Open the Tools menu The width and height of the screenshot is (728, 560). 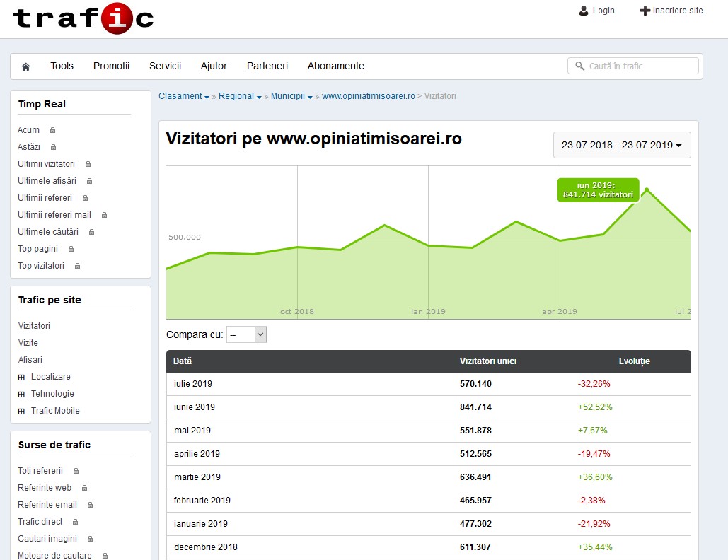[x=62, y=66]
